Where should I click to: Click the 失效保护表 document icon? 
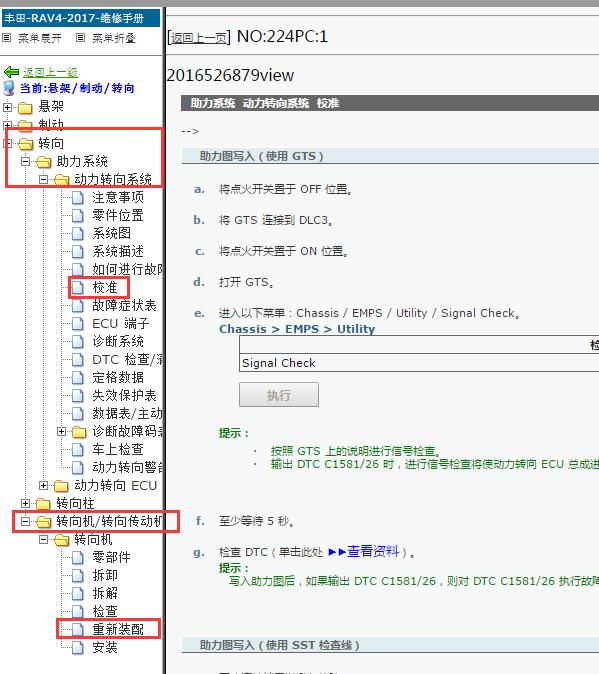point(78,396)
